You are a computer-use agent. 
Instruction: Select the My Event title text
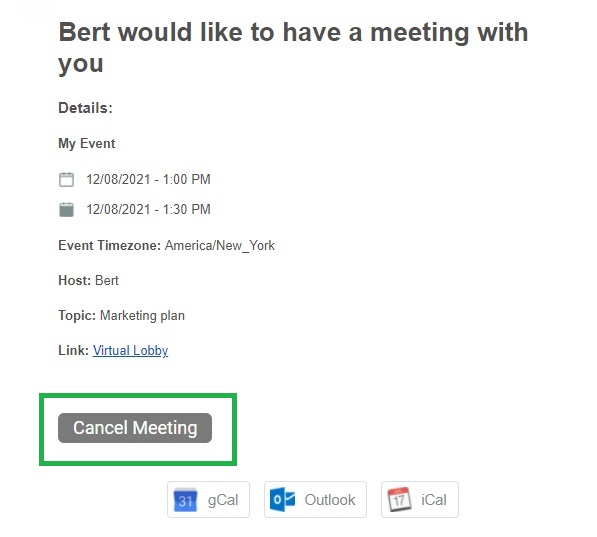(87, 144)
